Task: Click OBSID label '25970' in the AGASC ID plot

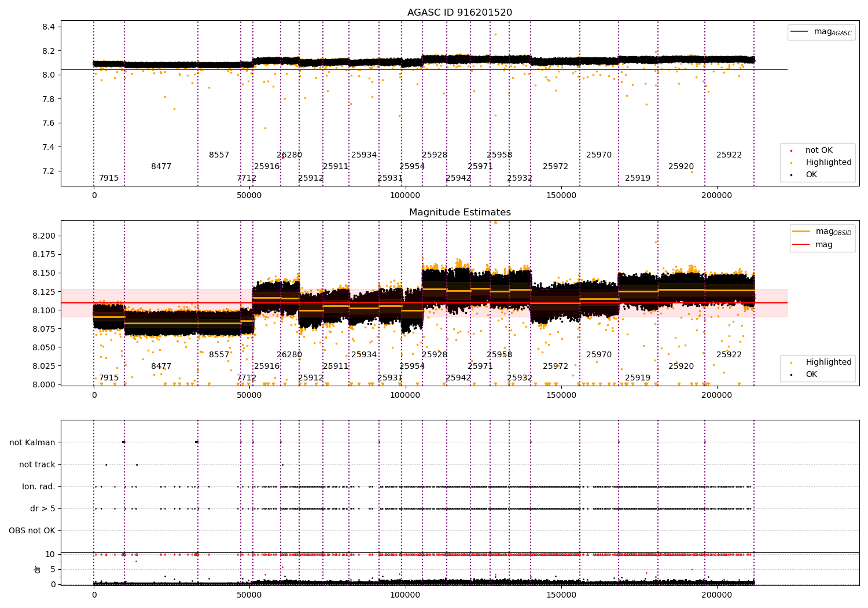Action: (x=599, y=155)
